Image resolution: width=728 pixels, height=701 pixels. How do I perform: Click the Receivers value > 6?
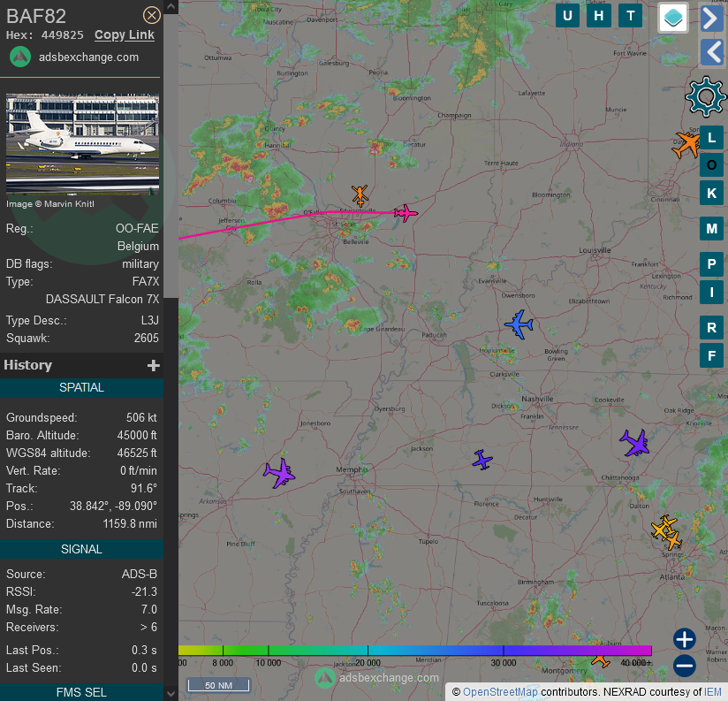click(x=148, y=627)
